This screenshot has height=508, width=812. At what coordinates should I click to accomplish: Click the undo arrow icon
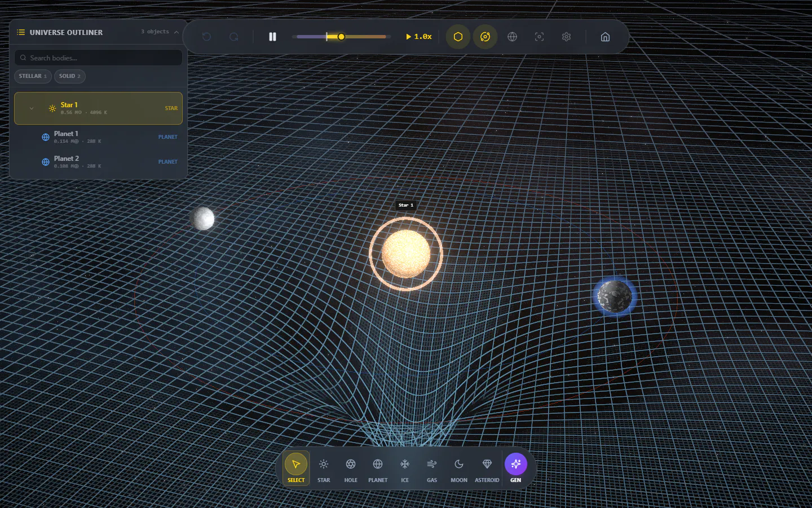pos(206,37)
